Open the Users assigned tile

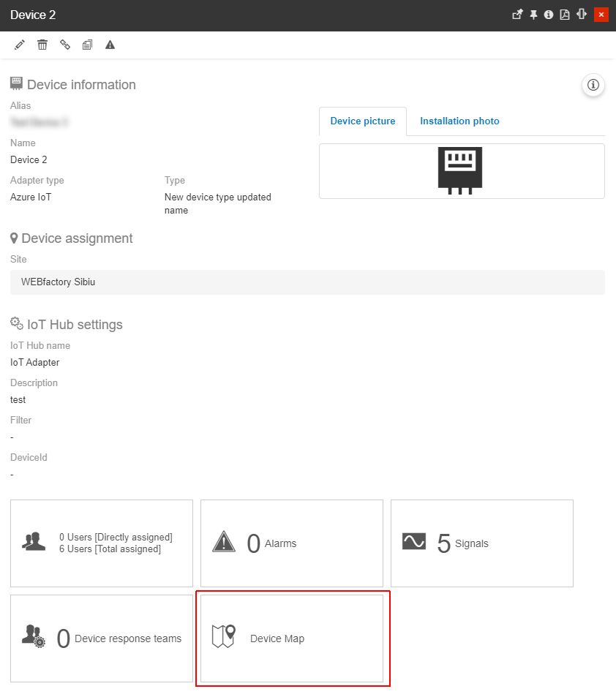point(102,543)
